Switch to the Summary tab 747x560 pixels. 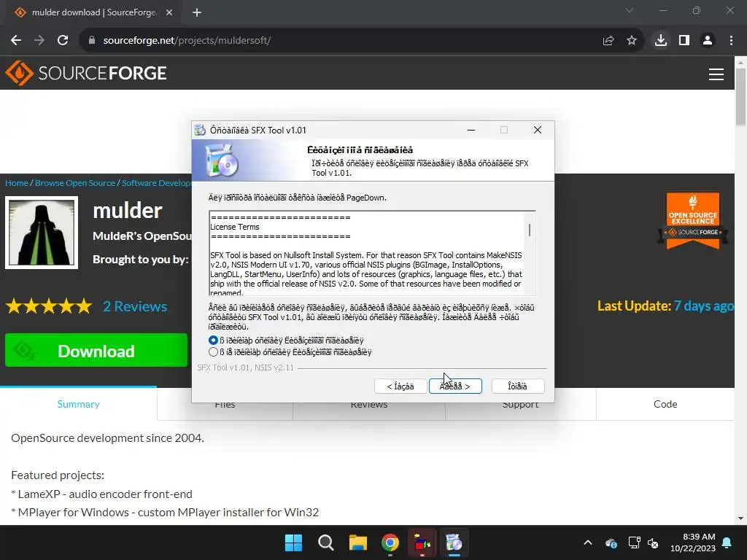coord(78,404)
